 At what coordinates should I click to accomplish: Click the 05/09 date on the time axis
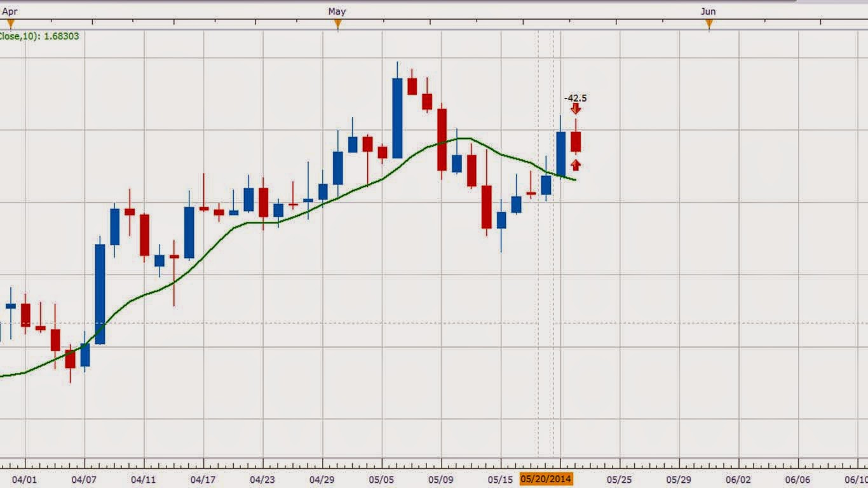point(441,479)
